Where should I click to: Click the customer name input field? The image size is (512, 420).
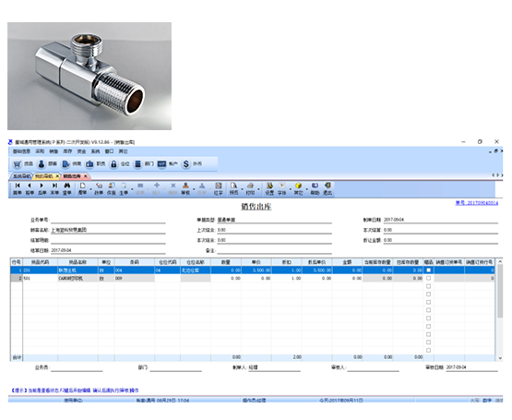point(108,230)
